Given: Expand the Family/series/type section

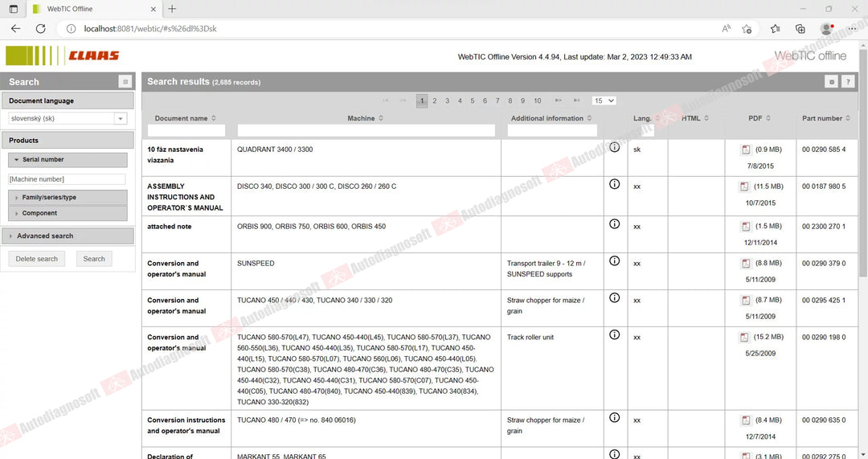Looking at the screenshot, I should pos(68,198).
